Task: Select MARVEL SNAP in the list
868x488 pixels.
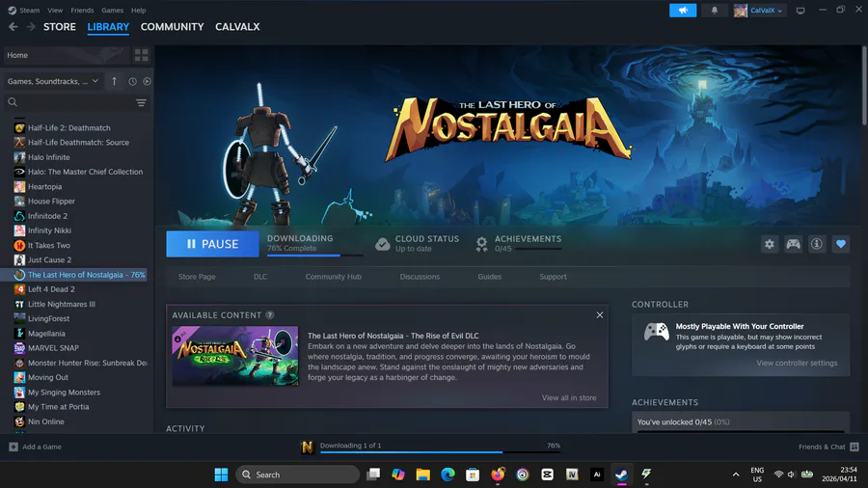Action: [53, 347]
